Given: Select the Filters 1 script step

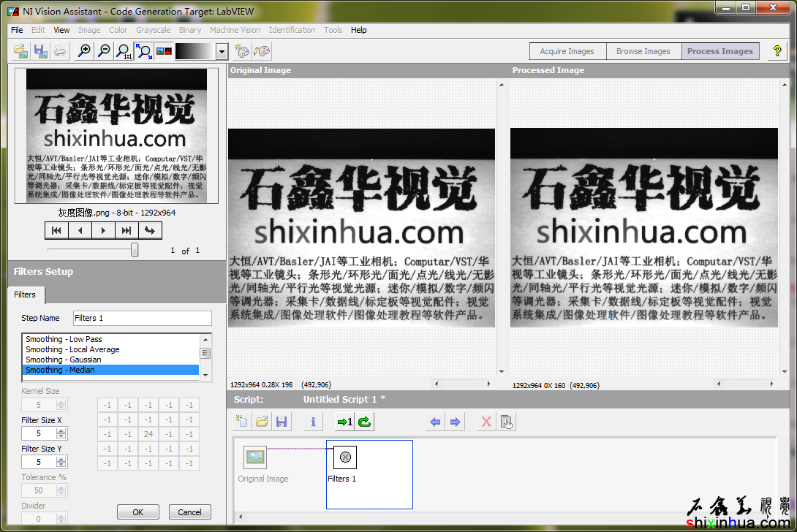Looking at the screenshot, I should (x=369, y=474).
